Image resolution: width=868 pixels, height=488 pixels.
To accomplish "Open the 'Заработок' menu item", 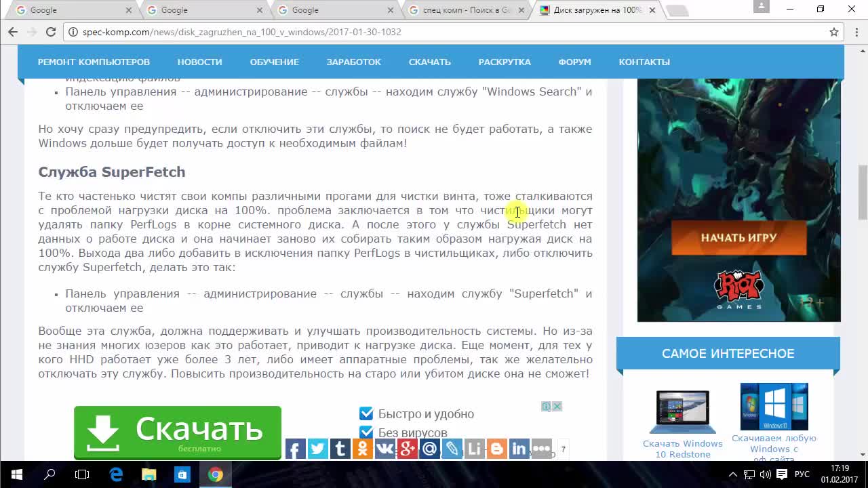I will click(353, 62).
